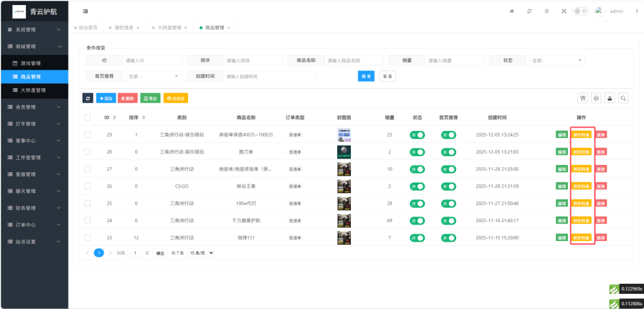Open 大转盘管理 in sidebar

click(35, 90)
